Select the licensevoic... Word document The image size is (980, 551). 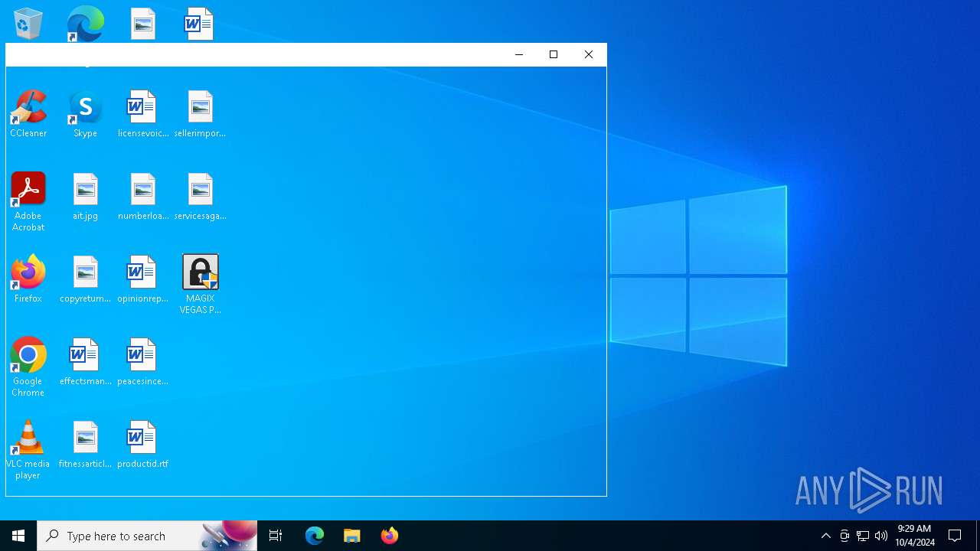point(143,114)
